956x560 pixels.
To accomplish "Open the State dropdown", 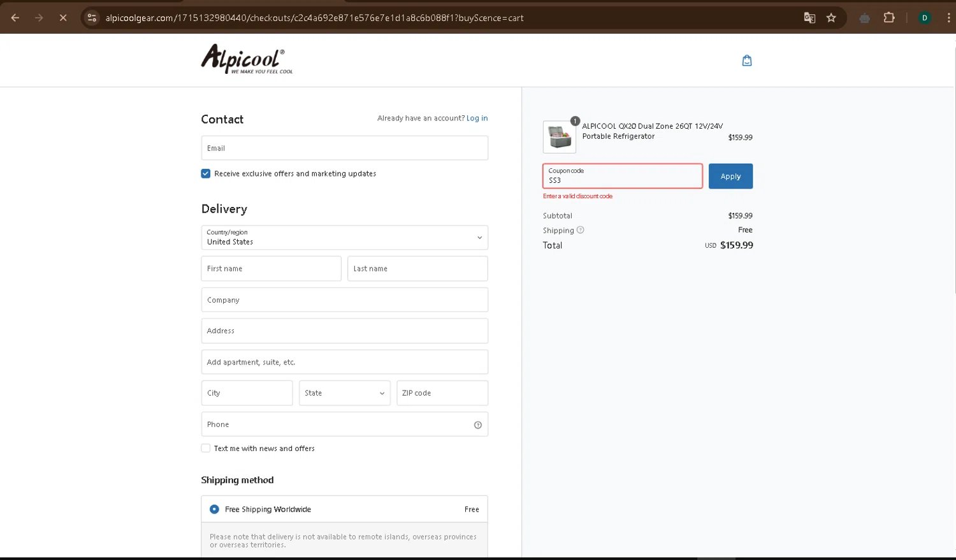I will [x=345, y=393].
